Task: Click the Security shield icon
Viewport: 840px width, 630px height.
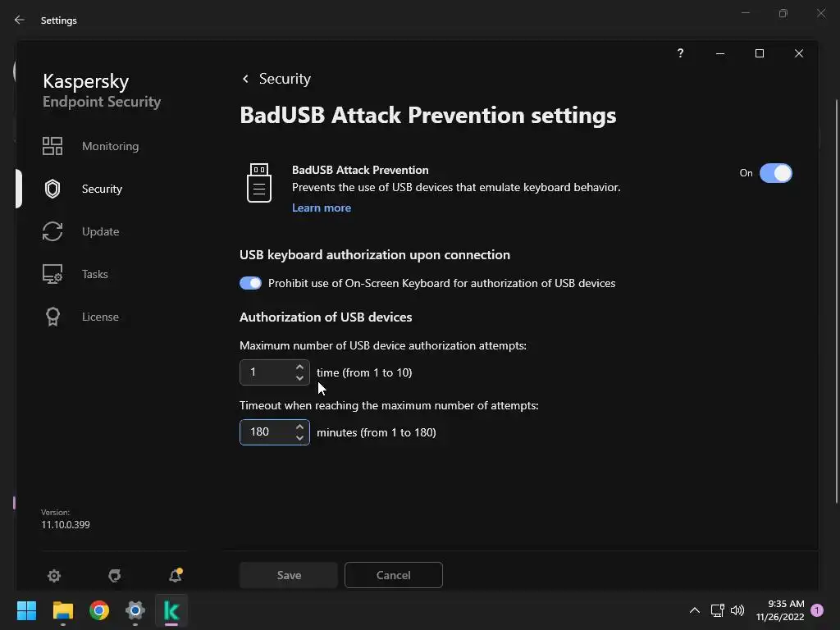Action: coord(52,189)
